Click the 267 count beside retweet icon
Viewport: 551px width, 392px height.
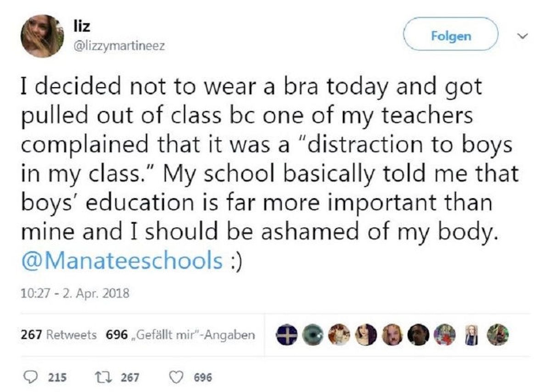tap(131, 377)
